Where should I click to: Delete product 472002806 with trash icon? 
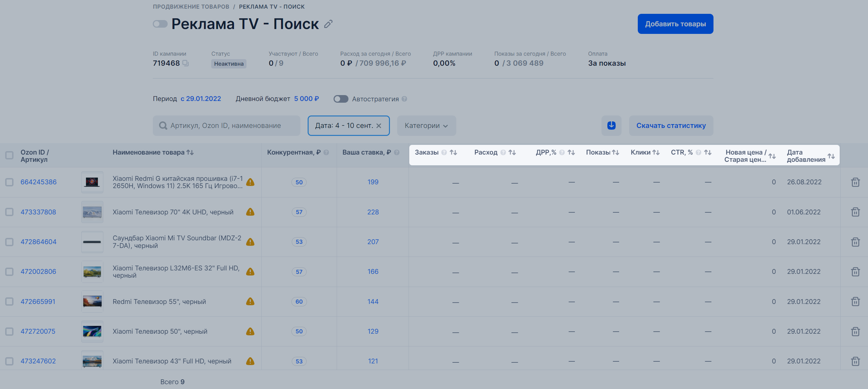coord(856,272)
